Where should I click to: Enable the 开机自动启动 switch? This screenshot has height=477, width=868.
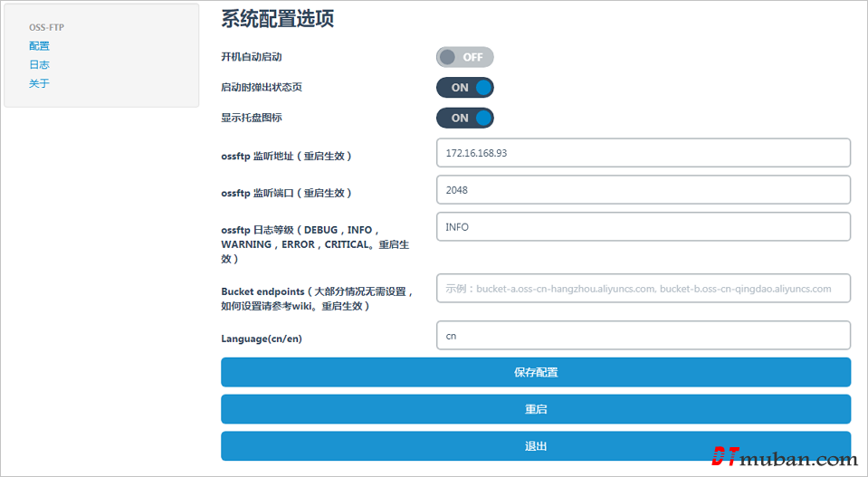465,57
